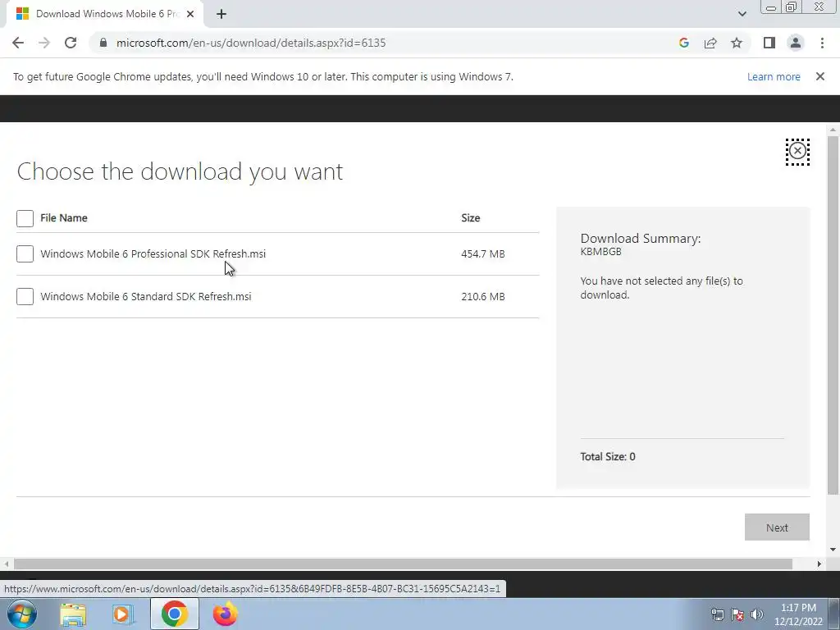
Task: Select all files checkbox beside File Name
Action: [x=25, y=218]
